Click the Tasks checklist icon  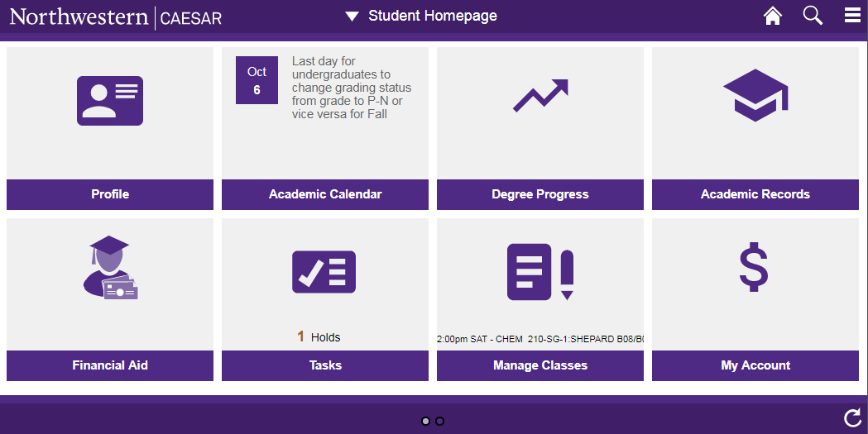coord(324,272)
